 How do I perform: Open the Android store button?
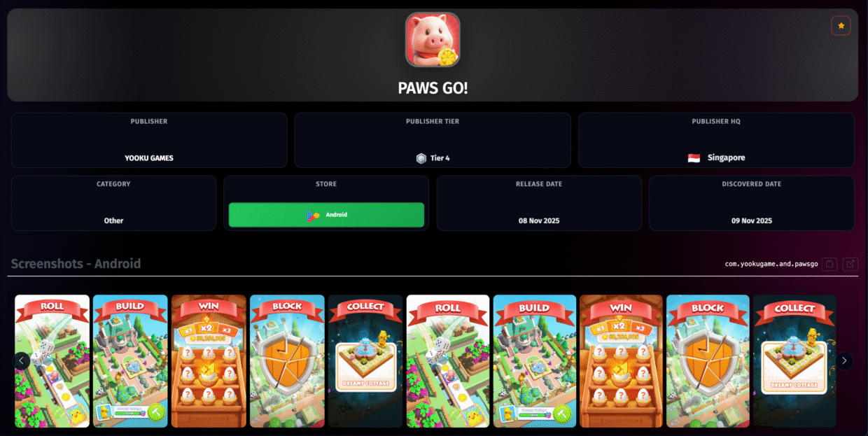[326, 215]
